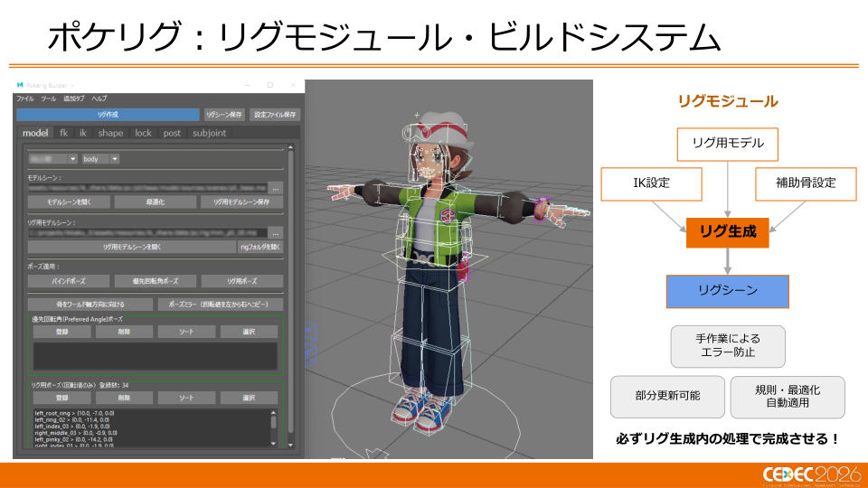Switch to the model tab

[35, 133]
